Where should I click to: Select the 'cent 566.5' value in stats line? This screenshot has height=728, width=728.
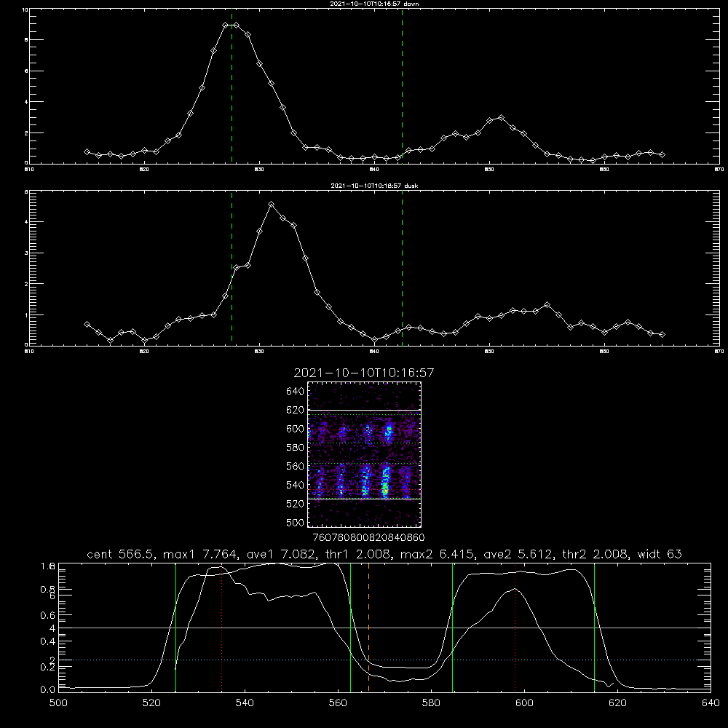(122, 554)
